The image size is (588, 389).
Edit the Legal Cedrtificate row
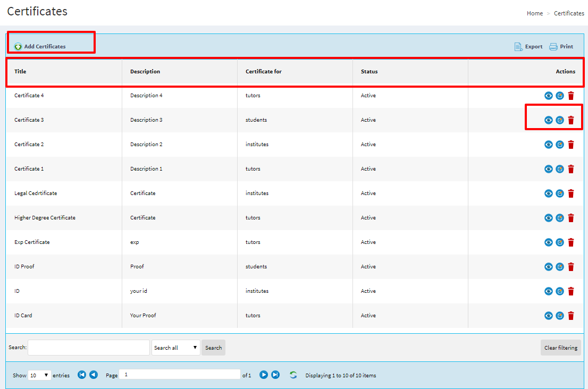click(560, 193)
